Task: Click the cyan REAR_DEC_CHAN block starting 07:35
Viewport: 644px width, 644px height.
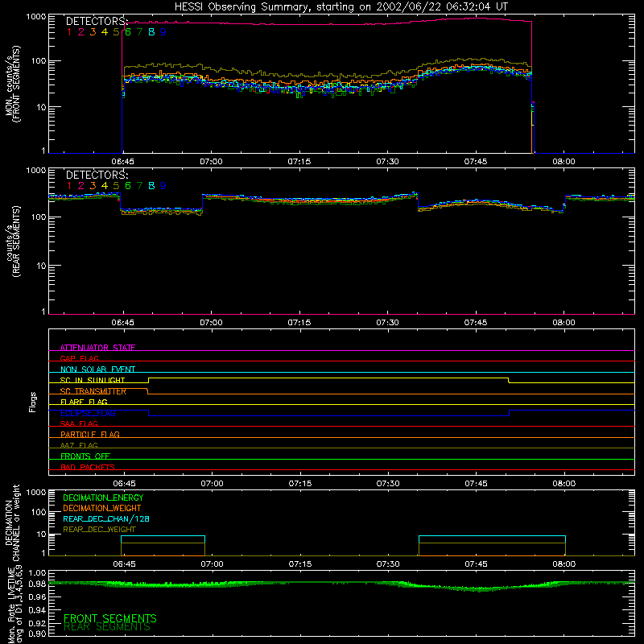Action: [x=492, y=539]
